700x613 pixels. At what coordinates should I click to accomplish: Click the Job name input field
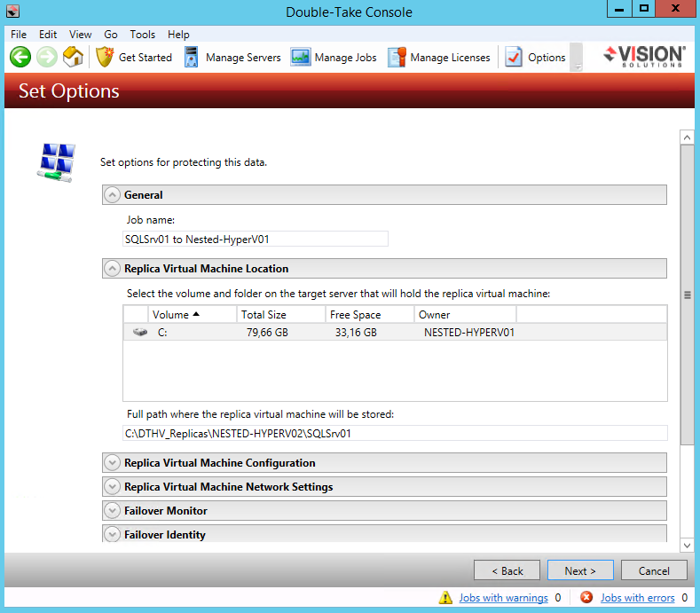(256, 239)
